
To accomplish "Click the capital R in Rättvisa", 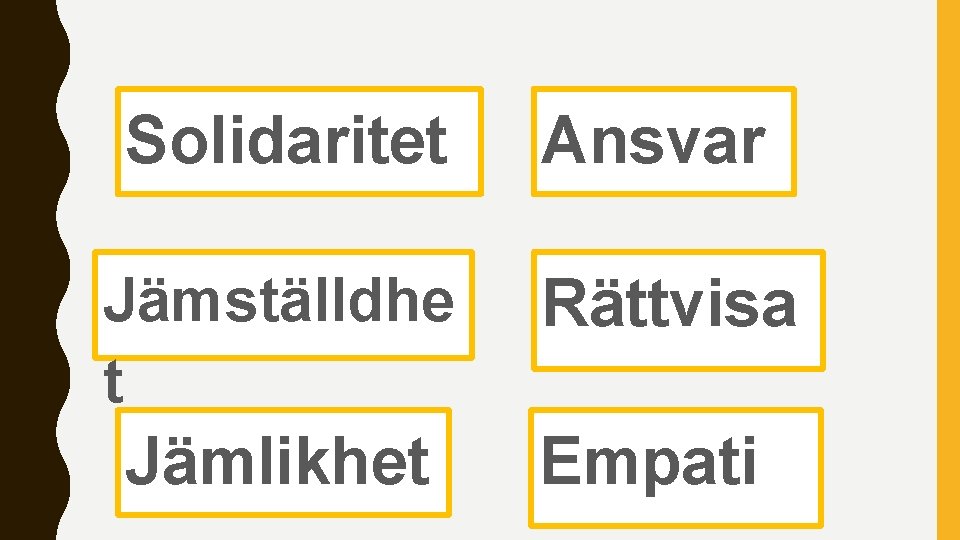I will pos(565,303).
